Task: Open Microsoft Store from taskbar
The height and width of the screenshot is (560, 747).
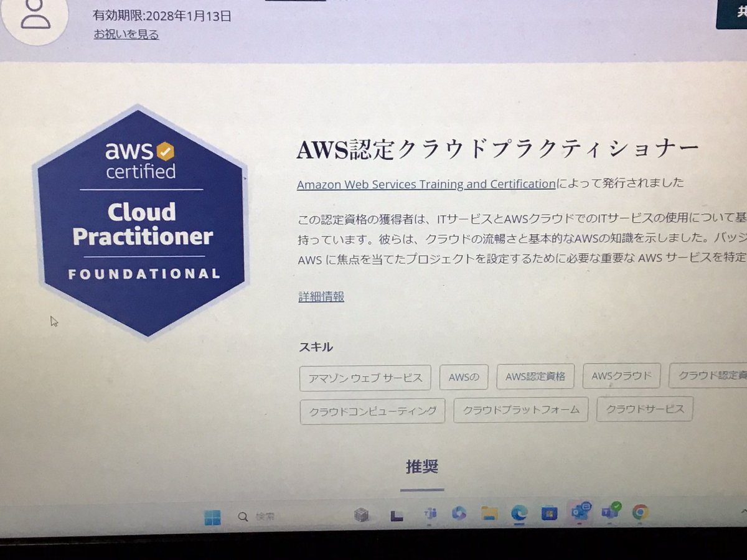Action: 549,513
